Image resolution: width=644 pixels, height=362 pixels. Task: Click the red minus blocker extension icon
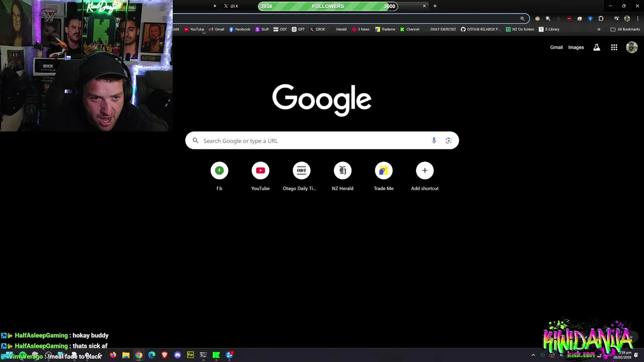pos(569,19)
